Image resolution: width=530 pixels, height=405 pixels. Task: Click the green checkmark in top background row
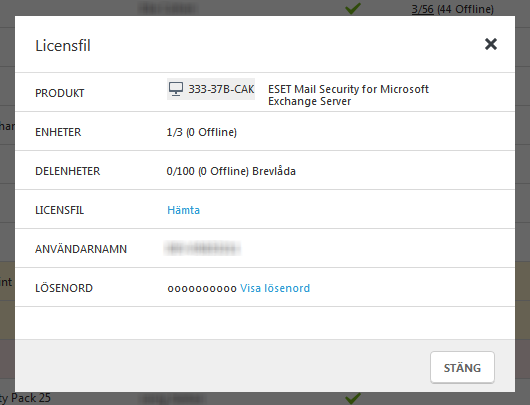click(x=353, y=8)
